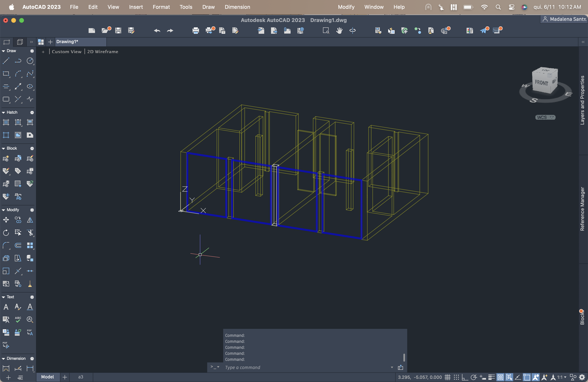Image resolution: width=588 pixels, height=382 pixels.
Task: Toggle grid display in status bar
Action: (x=447, y=377)
